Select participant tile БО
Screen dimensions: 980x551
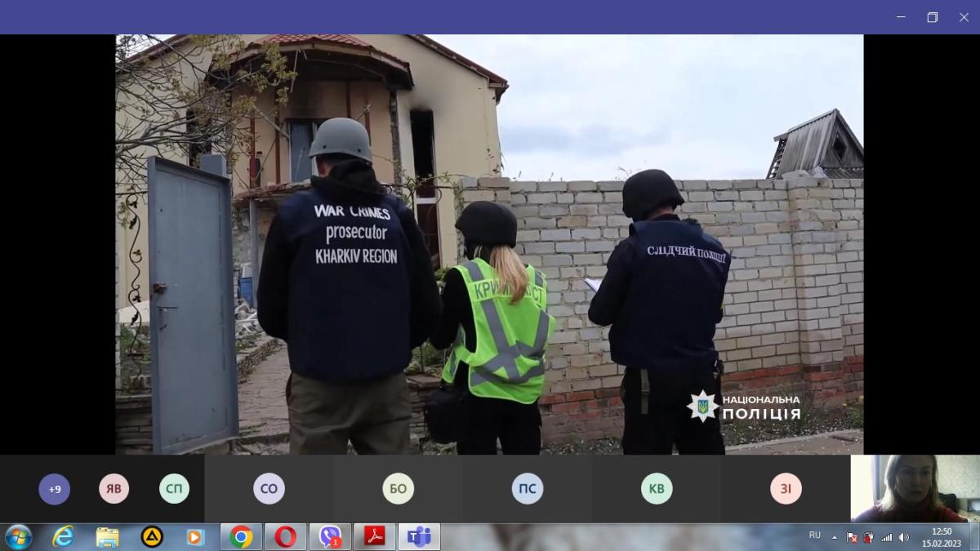pyautogui.click(x=398, y=489)
